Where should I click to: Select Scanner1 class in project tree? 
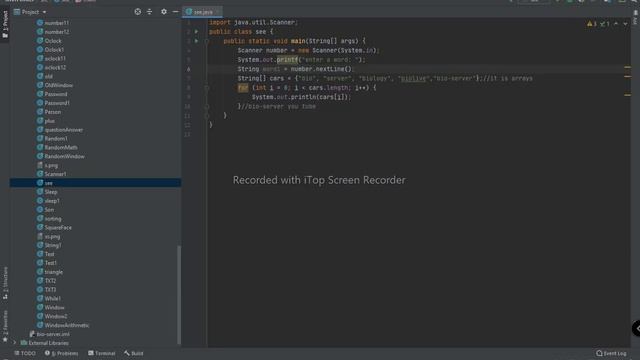point(51,174)
